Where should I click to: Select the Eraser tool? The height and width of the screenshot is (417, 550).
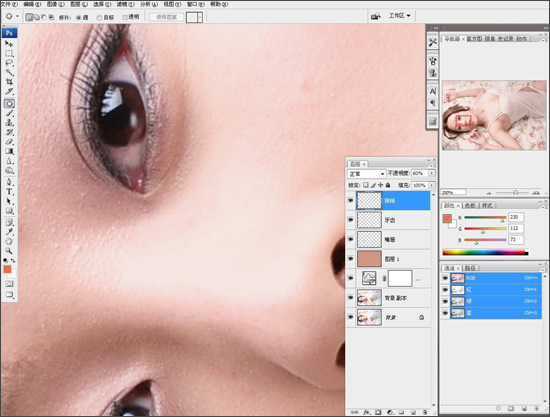9,142
